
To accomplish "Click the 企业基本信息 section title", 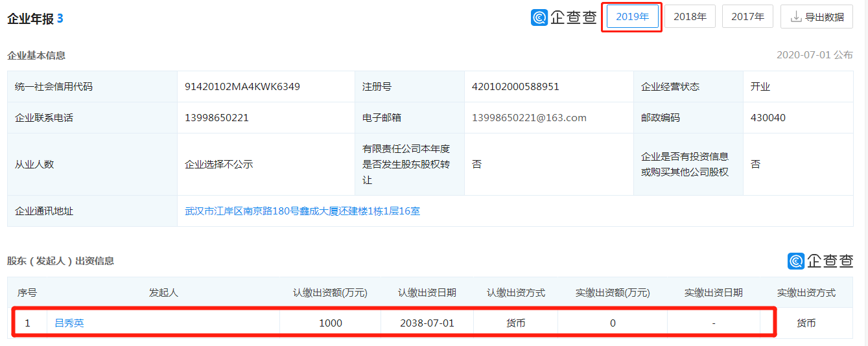I will click(36, 55).
